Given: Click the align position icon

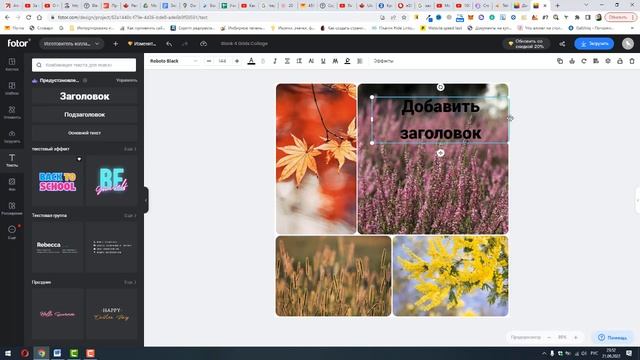Looking at the screenshot, I should pos(596,61).
